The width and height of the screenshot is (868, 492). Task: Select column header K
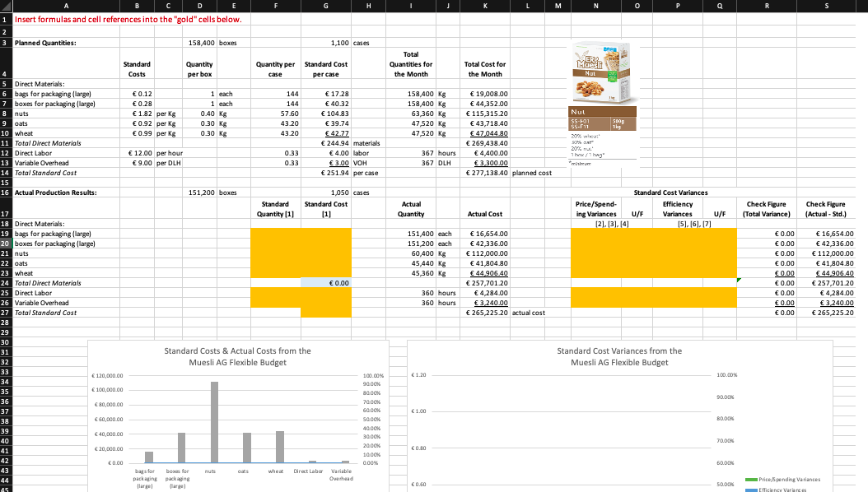485,6
